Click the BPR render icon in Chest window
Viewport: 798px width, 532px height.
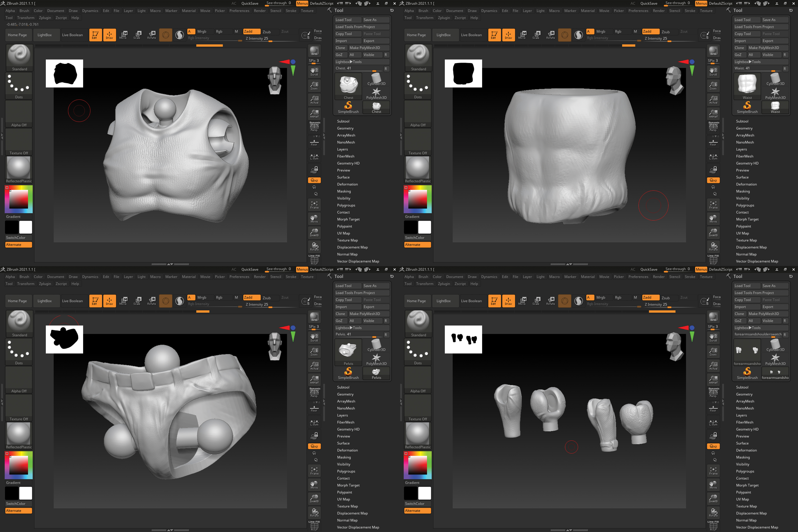click(x=314, y=51)
